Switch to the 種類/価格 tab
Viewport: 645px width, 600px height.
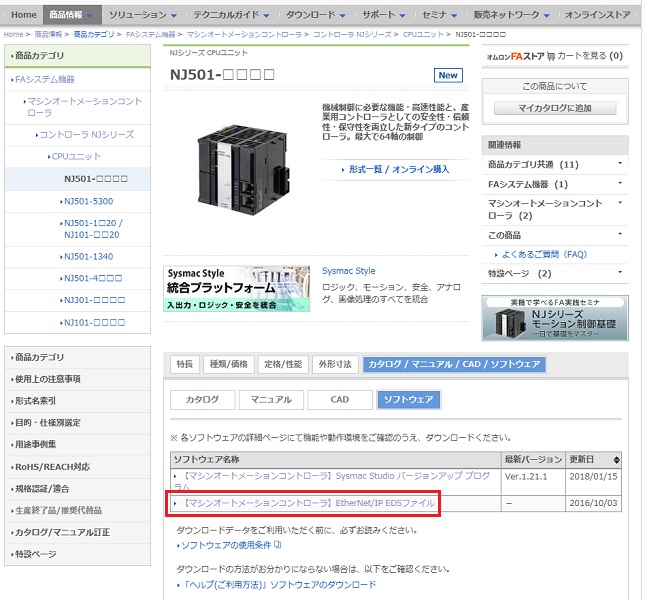tap(229, 364)
